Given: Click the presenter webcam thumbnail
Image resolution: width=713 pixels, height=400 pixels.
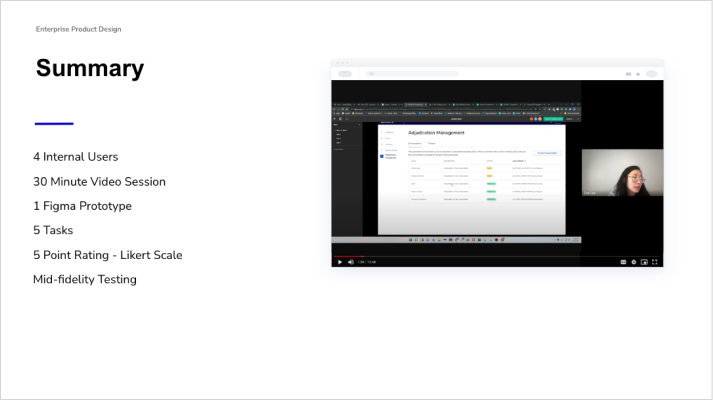Looking at the screenshot, I should (620, 173).
